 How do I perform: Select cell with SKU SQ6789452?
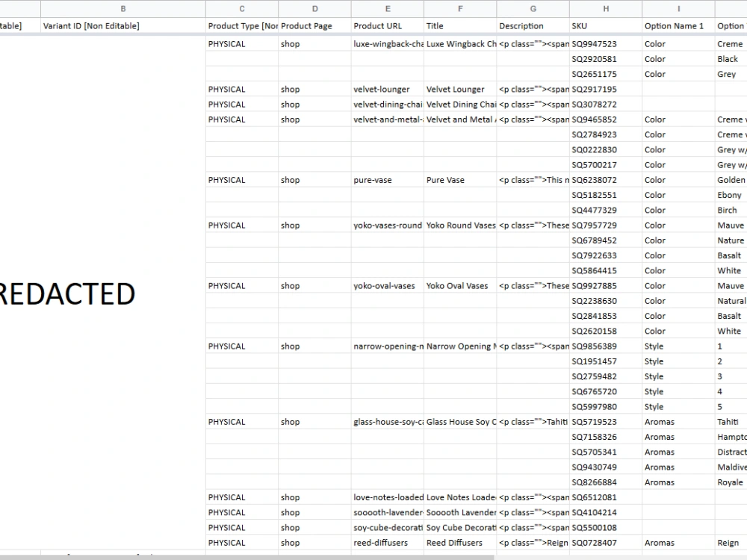point(606,240)
